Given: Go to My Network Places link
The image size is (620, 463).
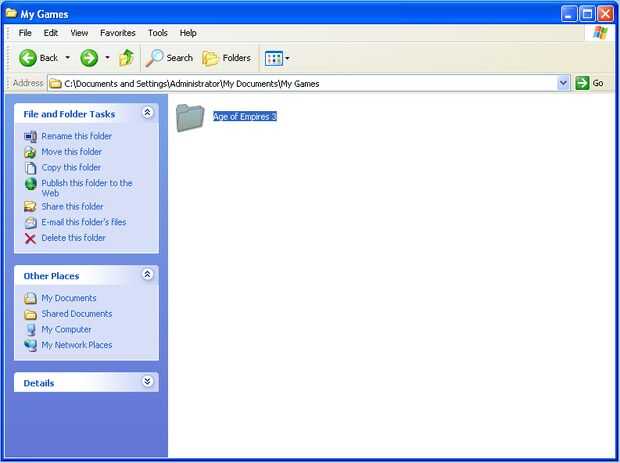Looking at the screenshot, I should click(77, 345).
